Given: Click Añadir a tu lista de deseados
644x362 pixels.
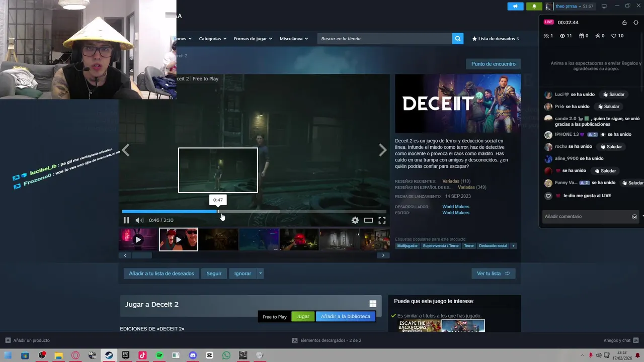Looking at the screenshot, I should [x=161, y=274].
